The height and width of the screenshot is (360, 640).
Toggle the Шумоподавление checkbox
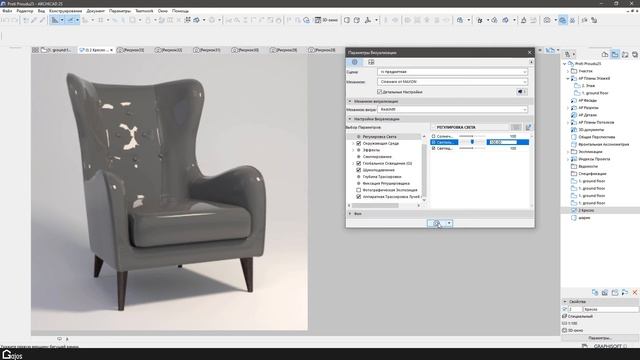[358, 170]
